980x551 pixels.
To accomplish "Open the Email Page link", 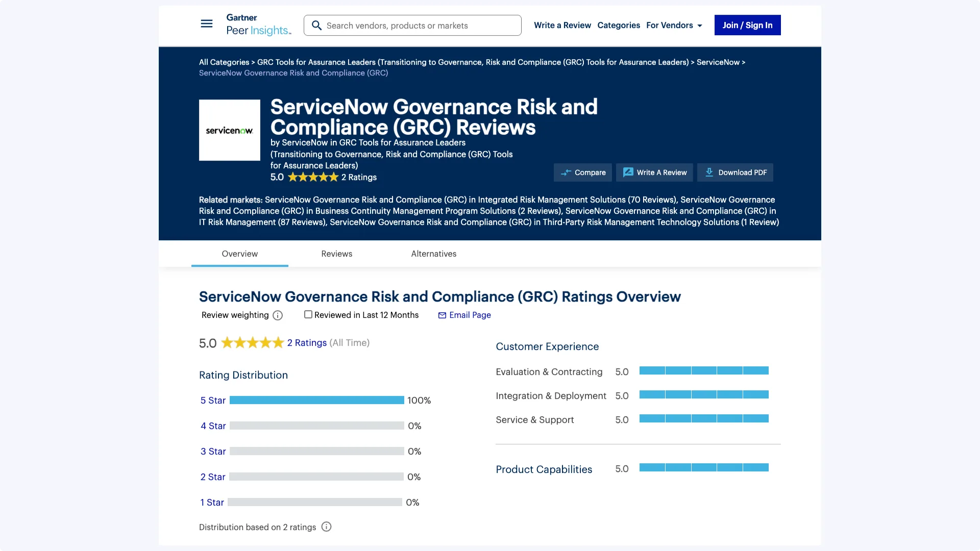I will (464, 315).
